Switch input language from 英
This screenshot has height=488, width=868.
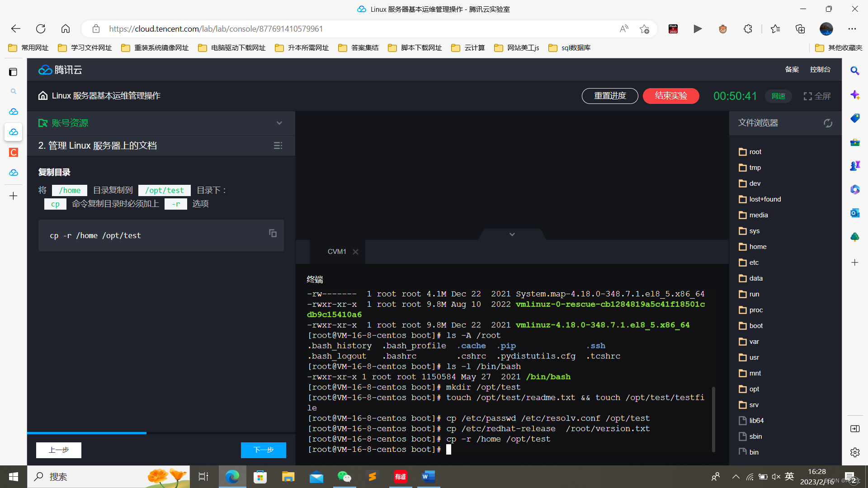pyautogui.click(x=789, y=476)
